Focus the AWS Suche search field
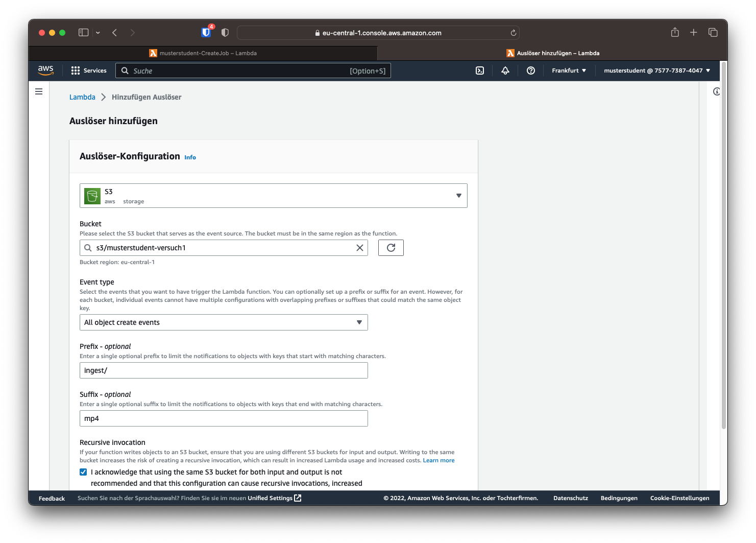The width and height of the screenshot is (756, 543). pyautogui.click(x=253, y=70)
